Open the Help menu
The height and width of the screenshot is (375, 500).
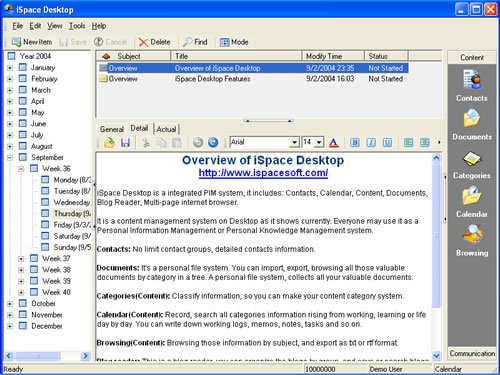pyautogui.click(x=99, y=26)
